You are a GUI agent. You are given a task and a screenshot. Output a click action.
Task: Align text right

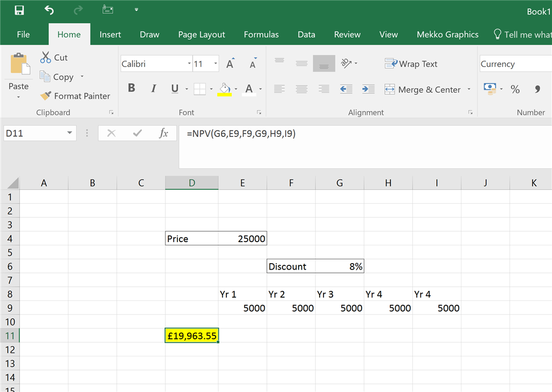(324, 89)
